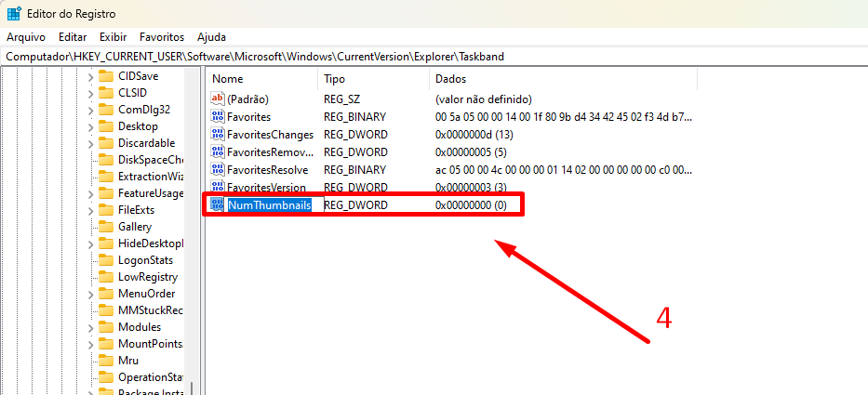
Task: Click the FavoritesVersion value icon
Action: (x=218, y=187)
